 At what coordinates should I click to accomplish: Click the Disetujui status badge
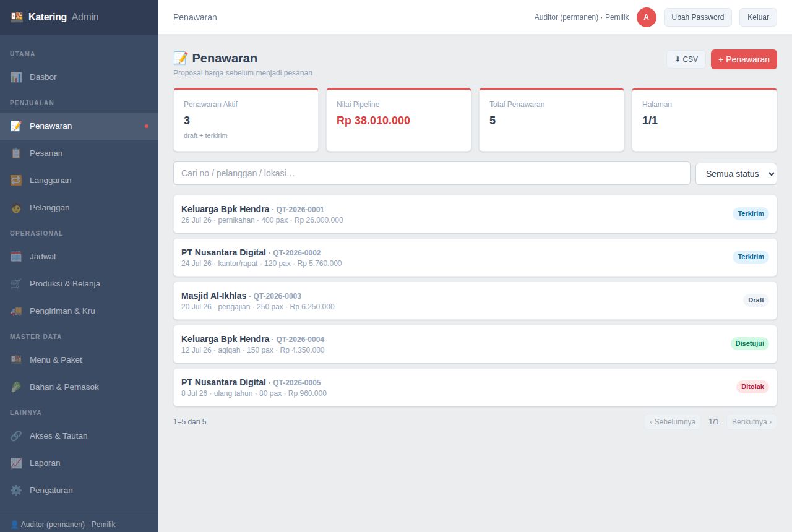(x=750, y=343)
